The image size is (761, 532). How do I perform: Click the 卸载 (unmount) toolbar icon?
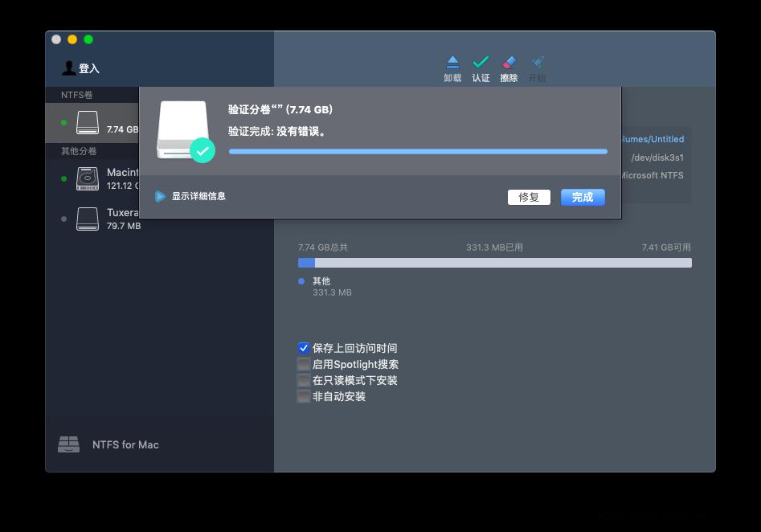(452, 62)
